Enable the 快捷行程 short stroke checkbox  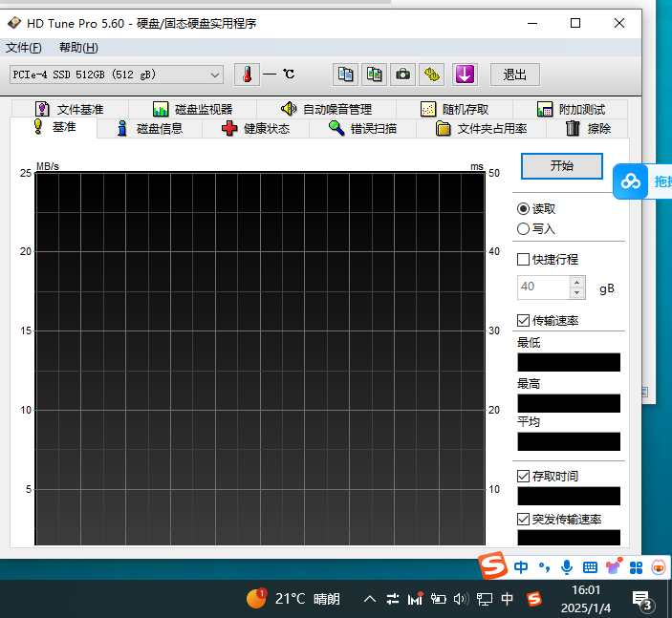[x=523, y=259]
